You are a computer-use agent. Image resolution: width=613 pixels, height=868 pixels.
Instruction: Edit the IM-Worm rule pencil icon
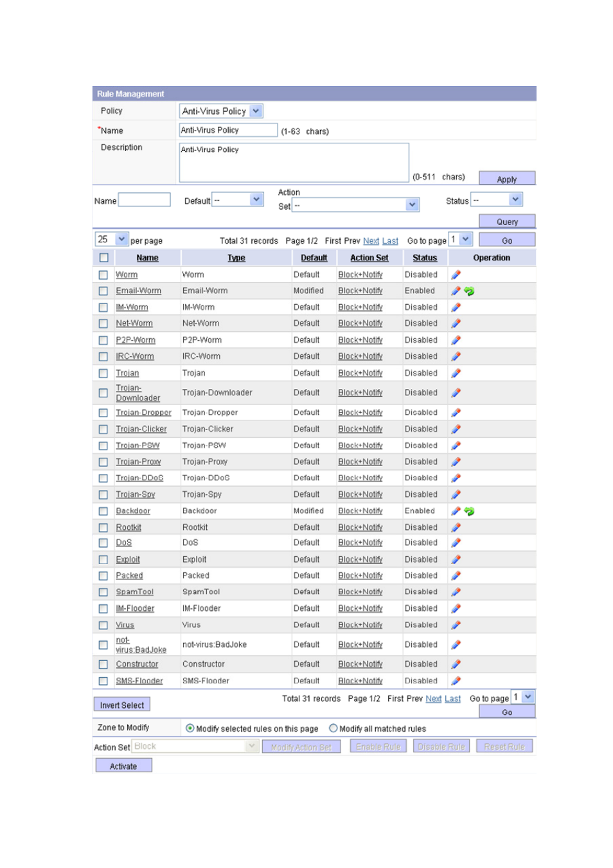(456, 307)
